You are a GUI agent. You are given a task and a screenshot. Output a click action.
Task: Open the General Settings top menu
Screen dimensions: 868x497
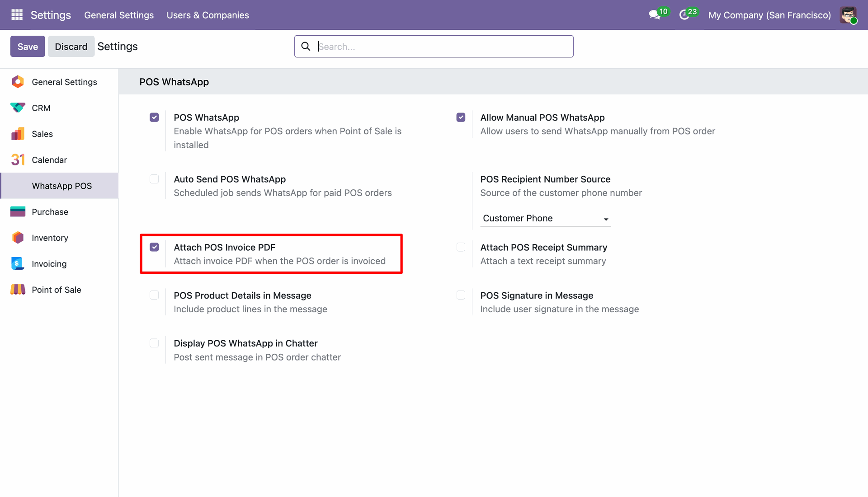(119, 15)
